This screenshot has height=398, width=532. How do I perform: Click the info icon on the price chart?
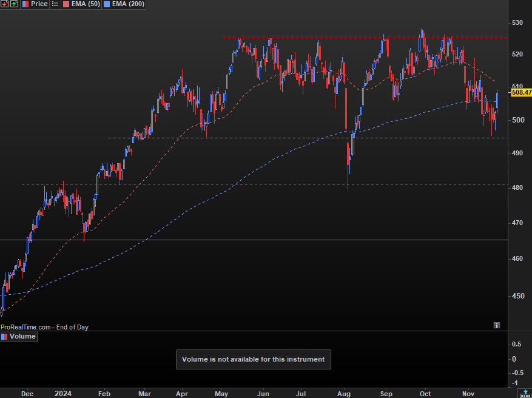pos(496,325)
